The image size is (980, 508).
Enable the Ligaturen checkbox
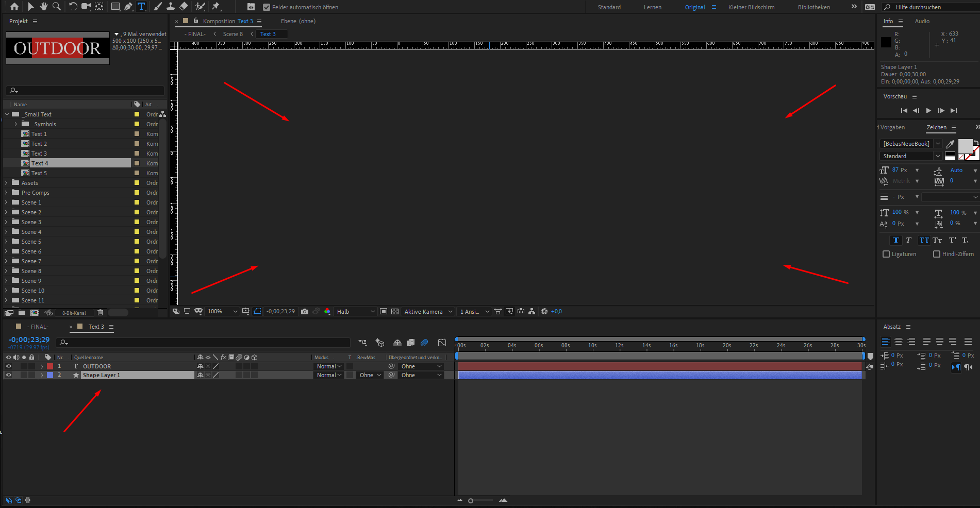(x=886, y=254)
